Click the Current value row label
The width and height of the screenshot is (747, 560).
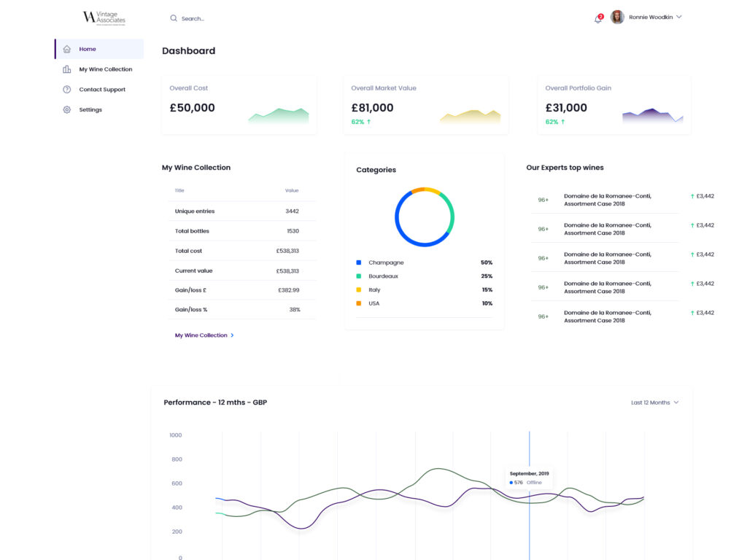193,271
